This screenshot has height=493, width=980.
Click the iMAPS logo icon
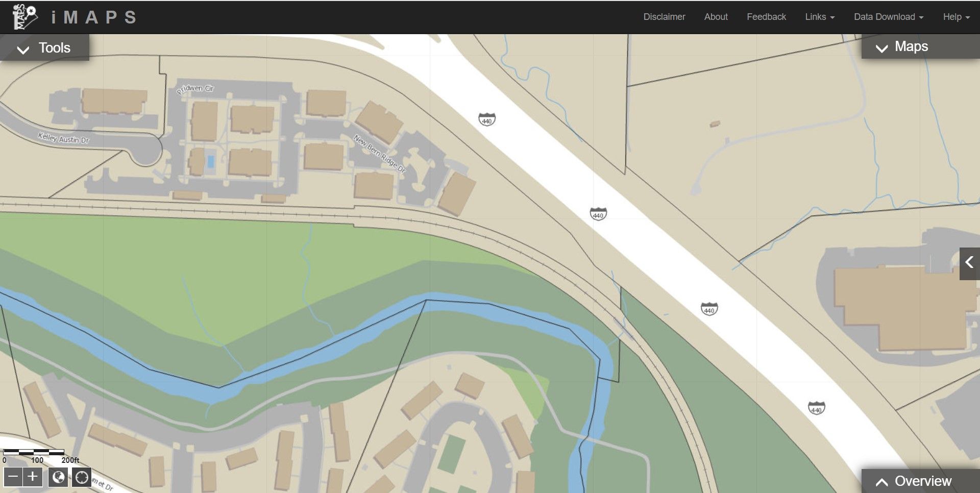coord(24,17)
